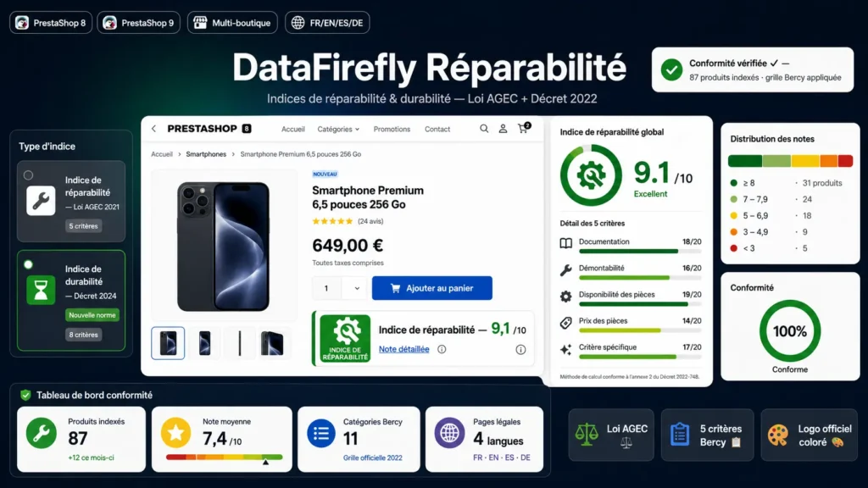Viewport: 868px width, 488px height.
Task: Open the shopping cart icon
Action: [x=524, y=128]
